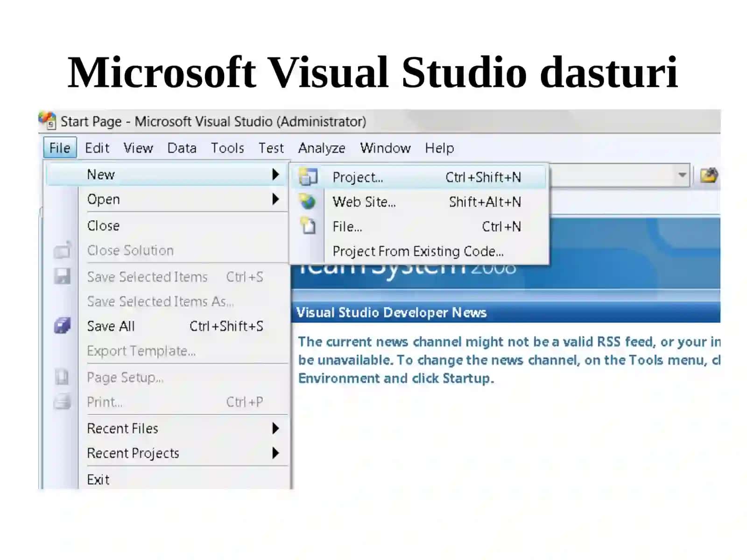Click the Web Site globe icon
The height and width of the screenshot is (560, 747).
(x=308, y=202)
